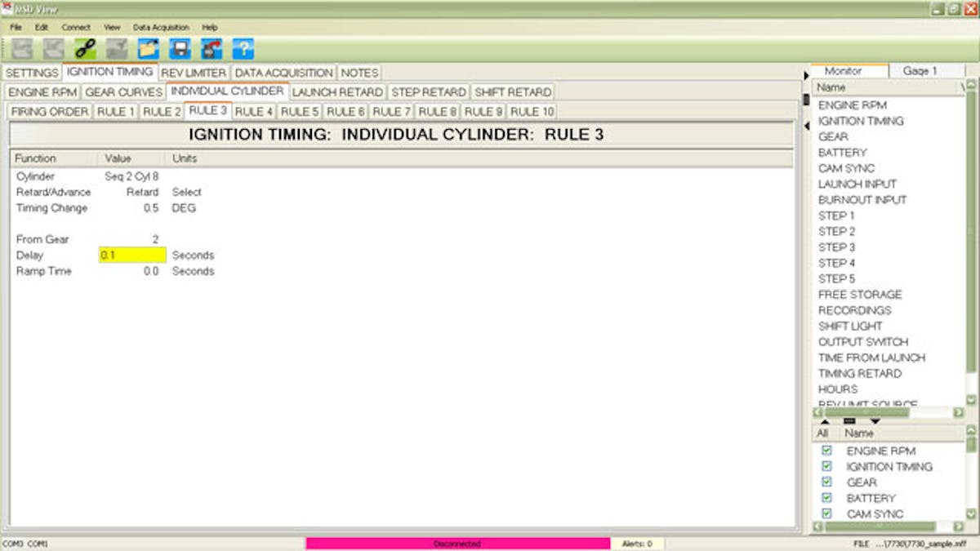Click the All column header
Viewport: 980px width, 551px height.
click(822, 433)
